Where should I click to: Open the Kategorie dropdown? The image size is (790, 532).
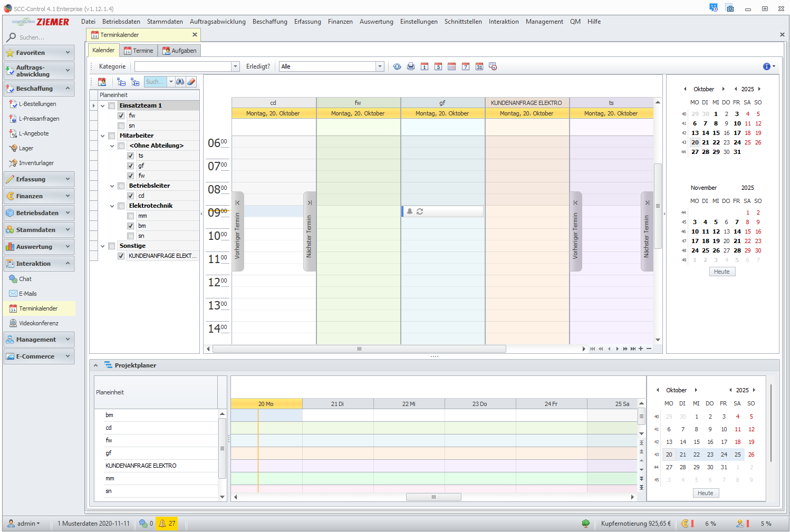click(x=235, y=66)
